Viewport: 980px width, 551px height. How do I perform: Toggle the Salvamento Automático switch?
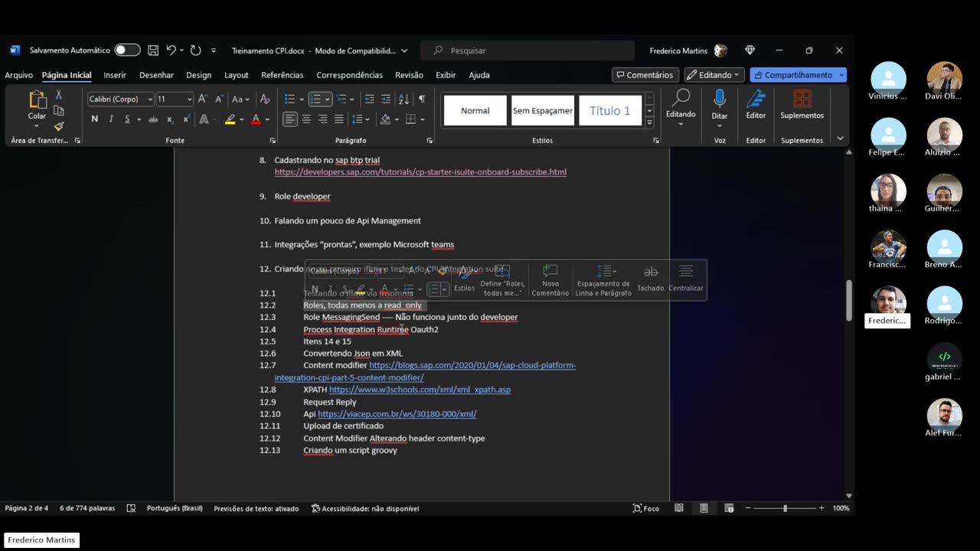127,51
